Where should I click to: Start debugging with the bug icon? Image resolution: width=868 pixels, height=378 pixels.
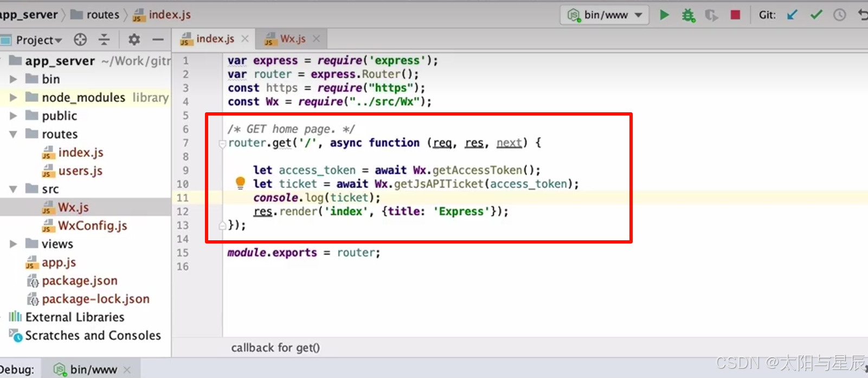tap(689, 15)
